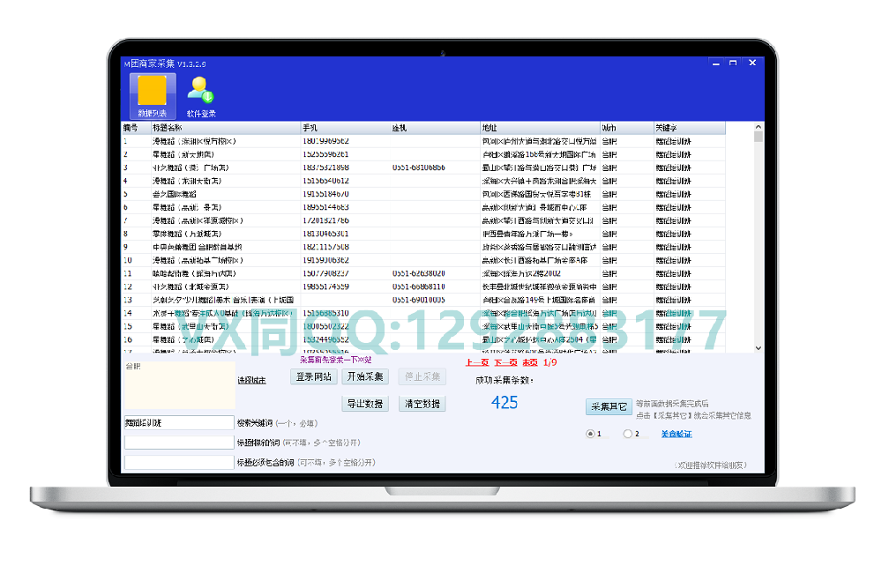Focus the 标题必须包含的词 input field
The width and height of the screenshot is (882, 588).
[x=179, y=462]
